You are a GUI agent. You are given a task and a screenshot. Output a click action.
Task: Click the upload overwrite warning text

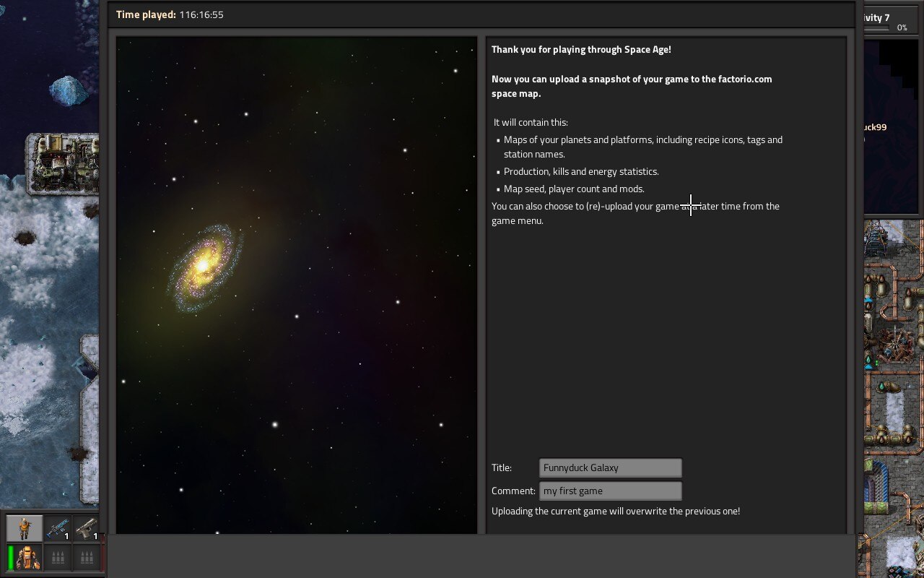(615, 511)
